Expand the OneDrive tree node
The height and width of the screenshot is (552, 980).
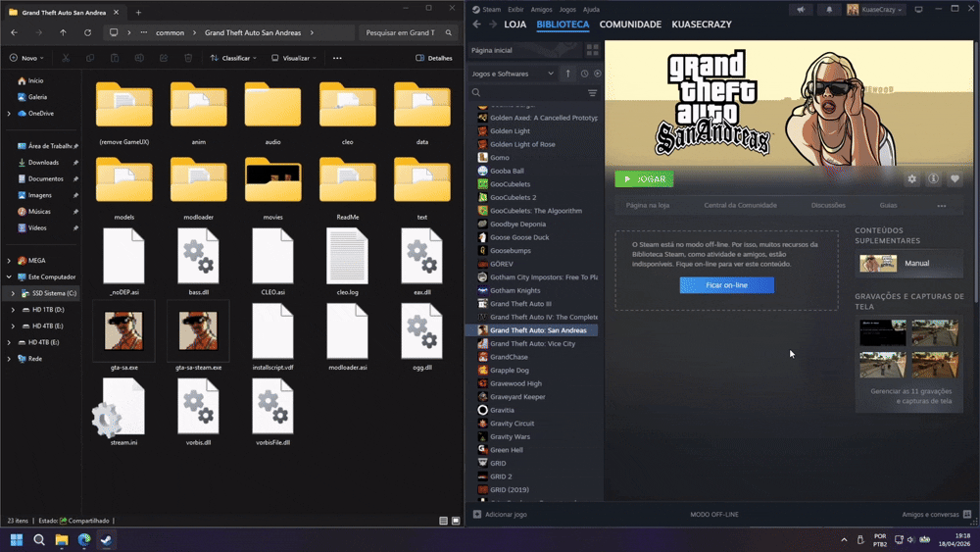coord(9,114)
